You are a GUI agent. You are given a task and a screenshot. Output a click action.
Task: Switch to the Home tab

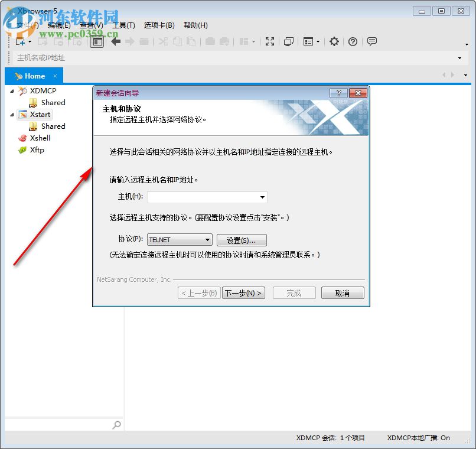click(34, 76)
